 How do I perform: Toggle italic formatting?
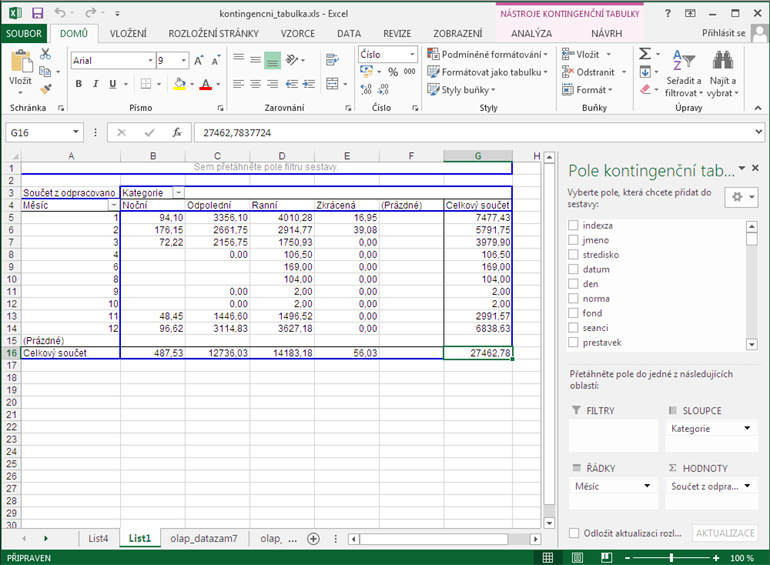[95, 84]
